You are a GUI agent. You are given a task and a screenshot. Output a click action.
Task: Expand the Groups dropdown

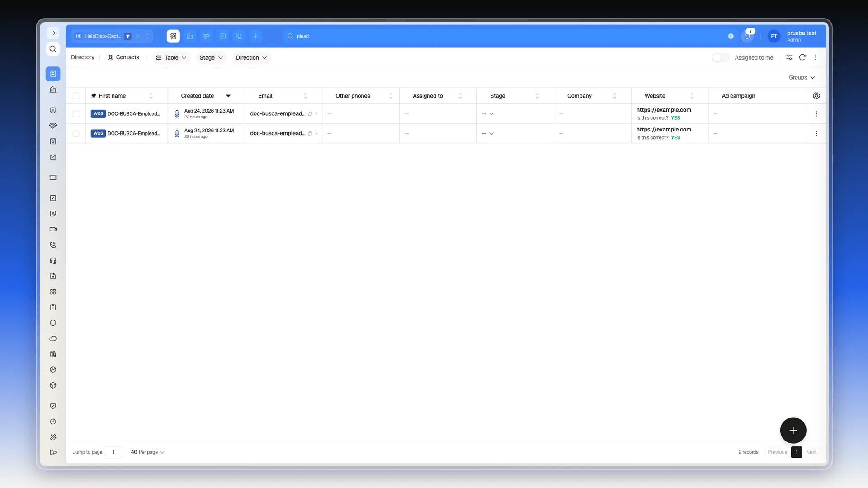coord(802,78)
